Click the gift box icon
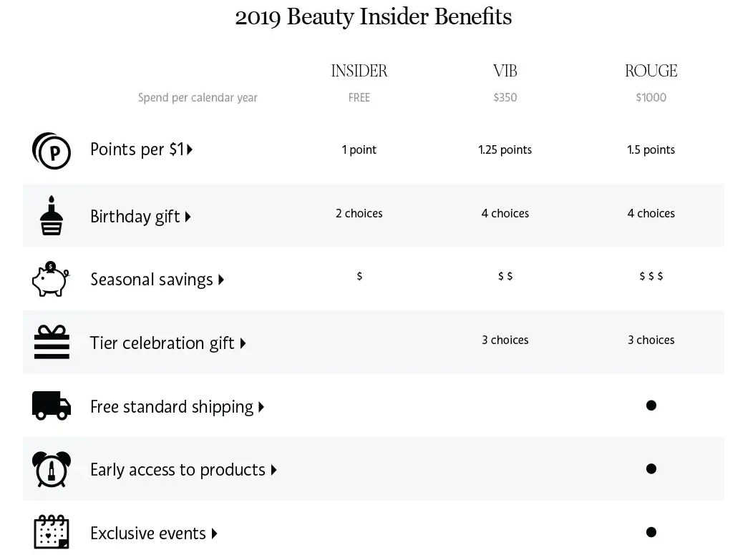 [x=52, y=342]
